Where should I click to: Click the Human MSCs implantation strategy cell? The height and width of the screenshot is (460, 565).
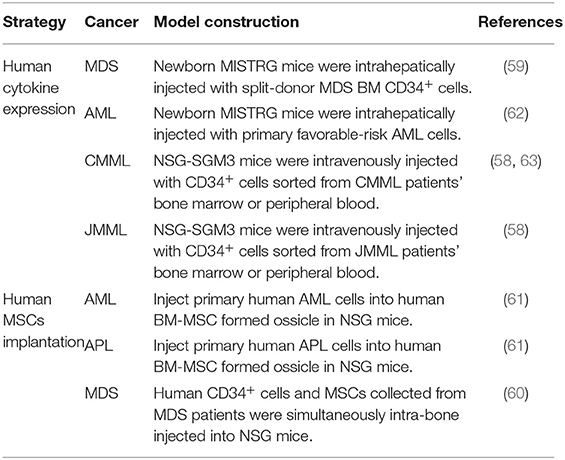click(43, 321)
